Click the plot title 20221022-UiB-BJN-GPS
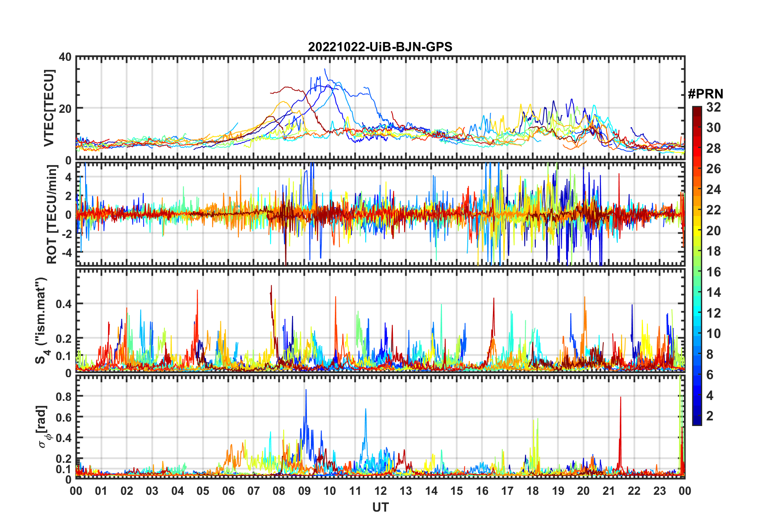 (x=380, y=47)
